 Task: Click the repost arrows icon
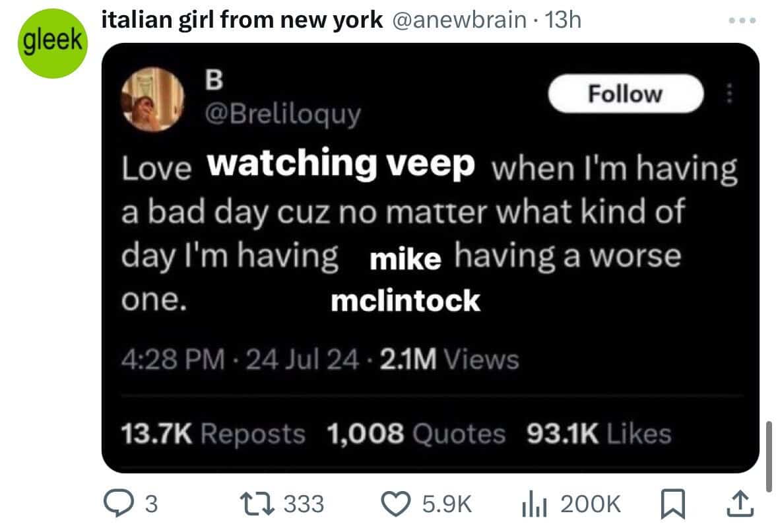(257, 503)
